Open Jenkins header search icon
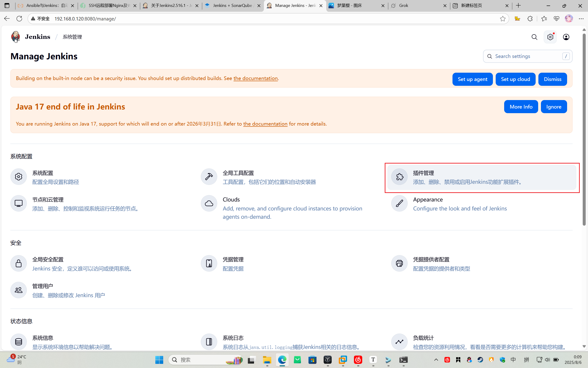Viewport: 588px width, 368px height. [x=534, y=37]
